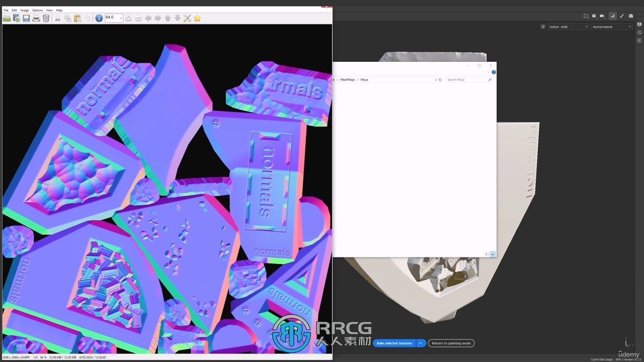
Task: Open the log panel icon in right sidebar
Action: pyautogui.click(x=639, y=41)
